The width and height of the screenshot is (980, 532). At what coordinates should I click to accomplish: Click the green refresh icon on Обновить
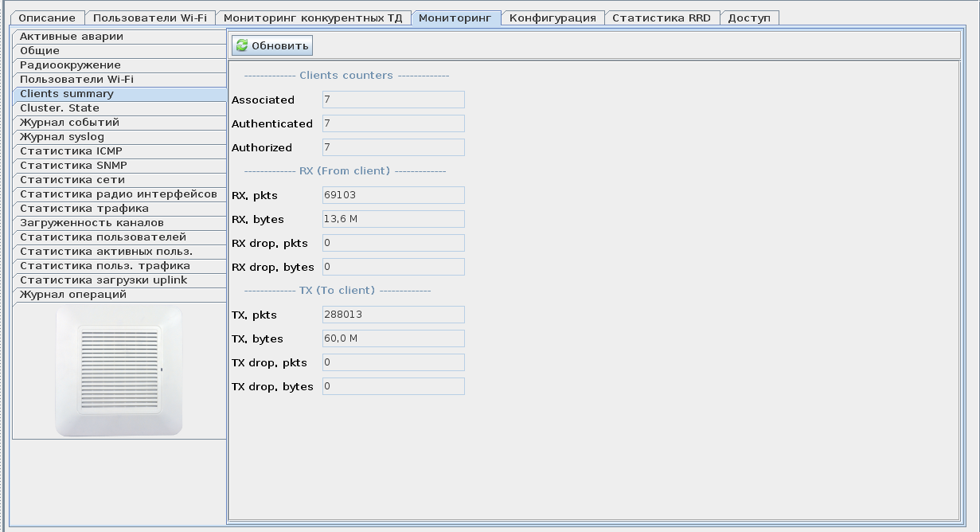242,45
